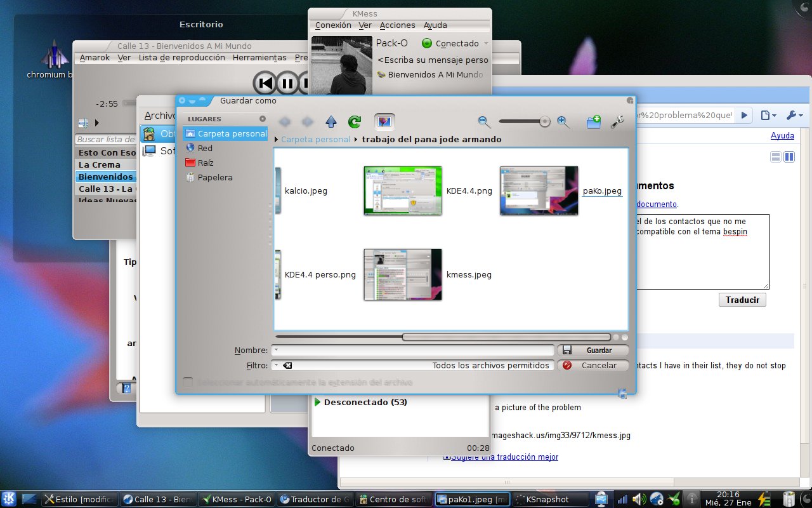
Task: Click the Traducir button in the browser
Action: [x=742, y=300]
